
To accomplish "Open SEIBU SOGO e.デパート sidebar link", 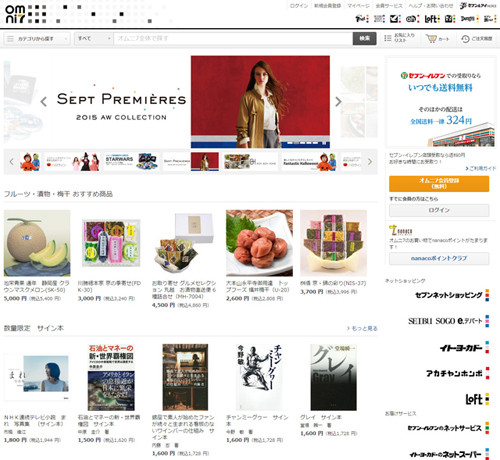I will pyautogui.click(x=448, y=321).
